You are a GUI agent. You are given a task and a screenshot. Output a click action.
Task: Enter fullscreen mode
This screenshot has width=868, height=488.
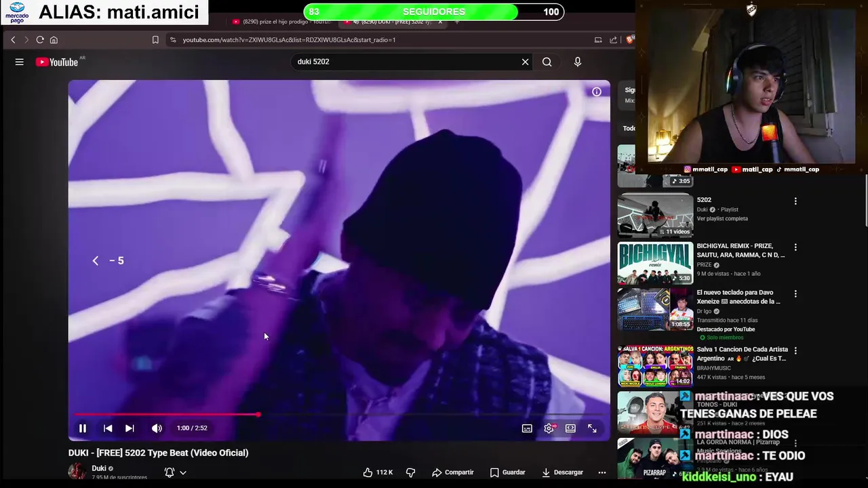point(592,428)
